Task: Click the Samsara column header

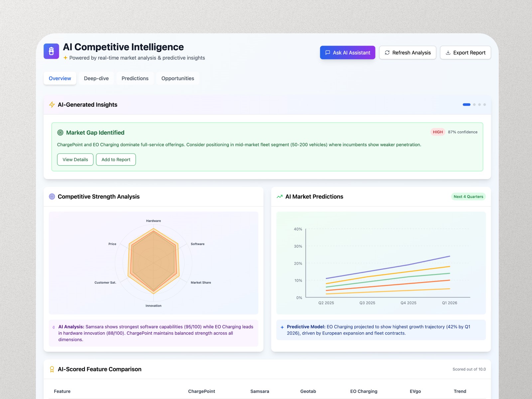Action: click(260, 391)
